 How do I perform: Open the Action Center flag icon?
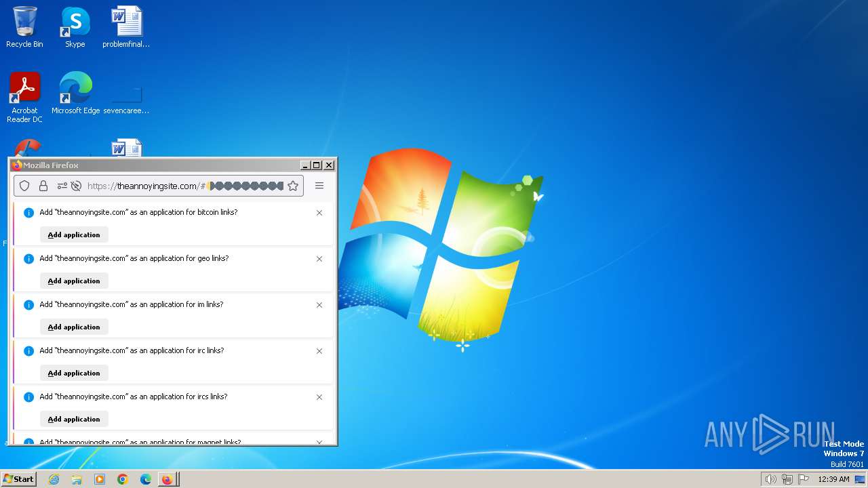(804, 479)
